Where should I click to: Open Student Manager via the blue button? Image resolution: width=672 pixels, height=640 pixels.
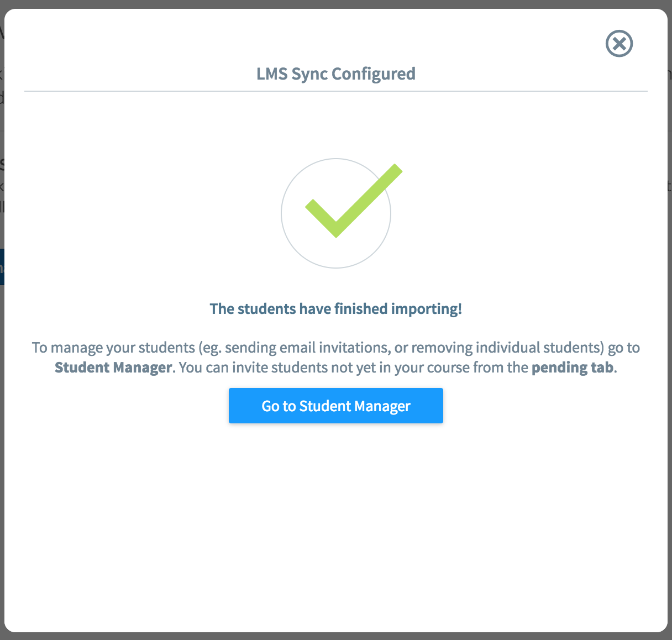pos(335,405)
